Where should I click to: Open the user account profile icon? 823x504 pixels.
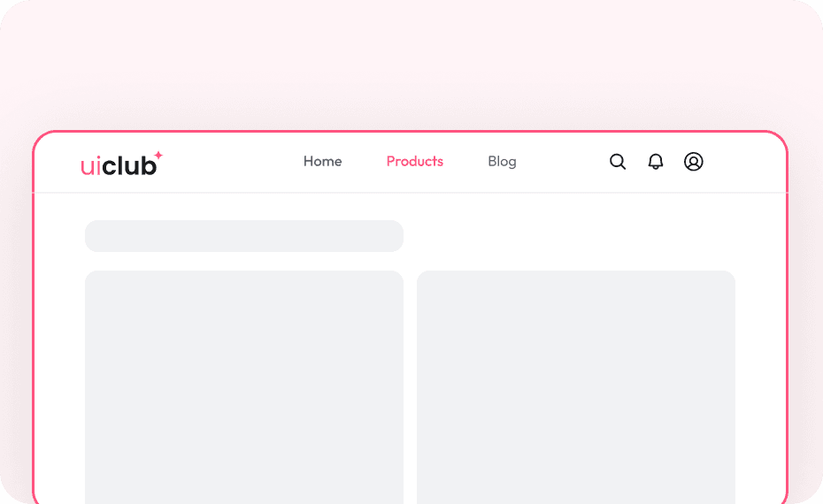(x=694, y=162)
